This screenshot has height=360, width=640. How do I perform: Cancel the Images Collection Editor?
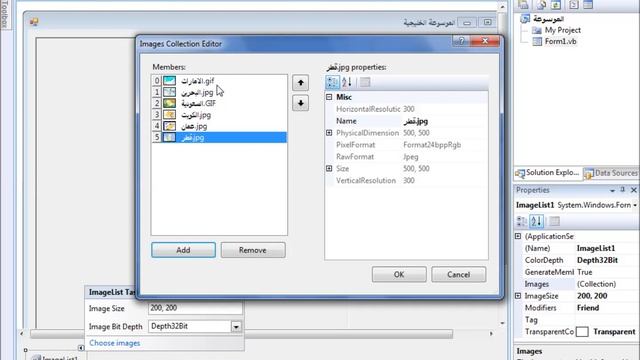[458, 275]
